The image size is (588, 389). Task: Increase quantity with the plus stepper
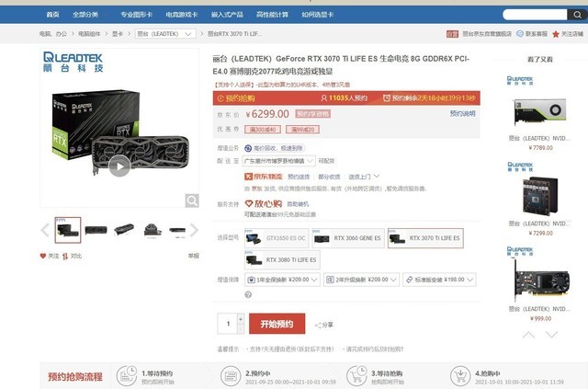(241, 319)
